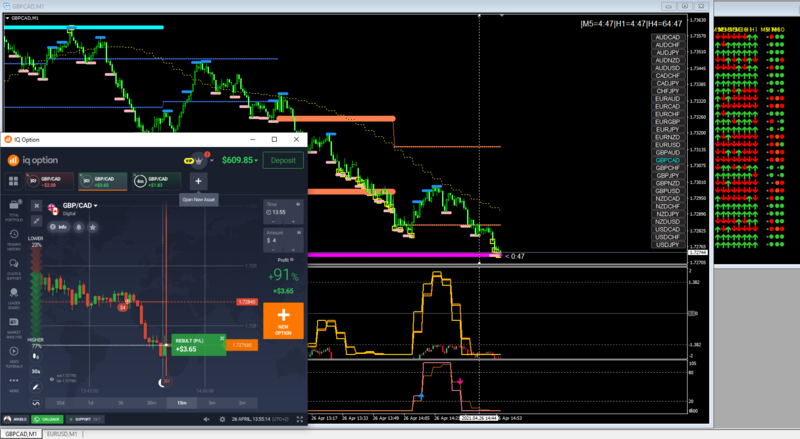Screen dimensions: 800x439
Task: Click the EURGBP pair button
Action: (x=667, y=122)
